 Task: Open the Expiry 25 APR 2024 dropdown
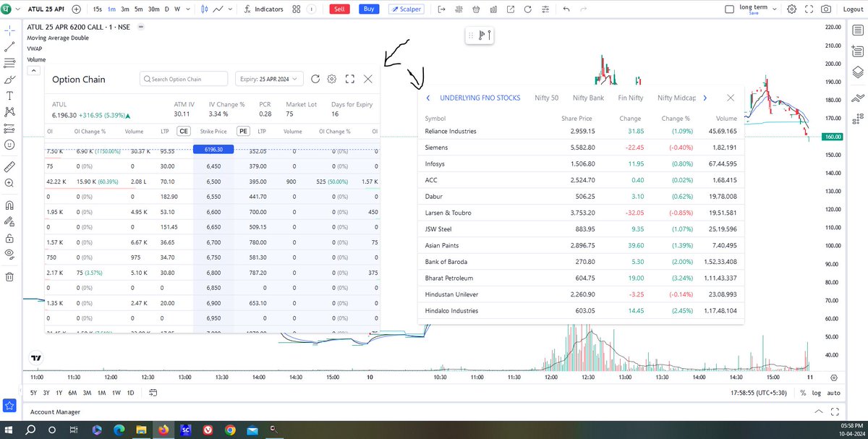click(x=269, y=79)
